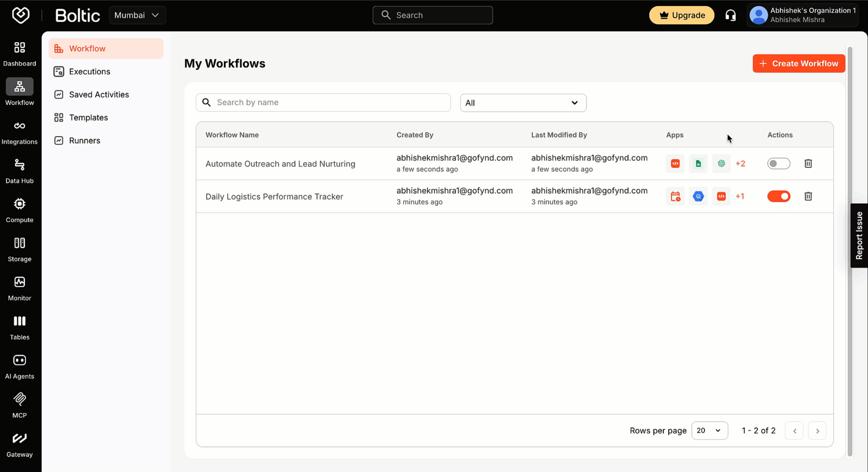The height and width of the screenshot is (472, 868).
Task: Disable the Daily Logistics Performance Tracker toggle
Action: pyautogui.click(x=778, y=196)
